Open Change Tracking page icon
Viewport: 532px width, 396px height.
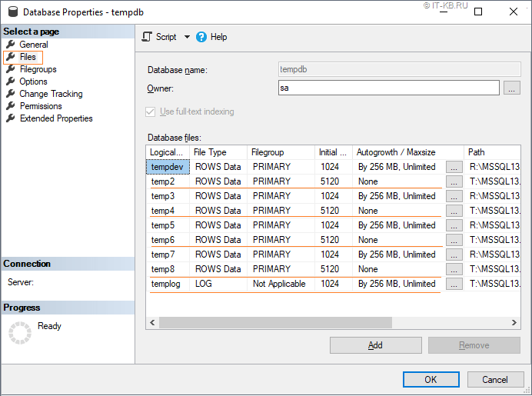coord(10,94)
